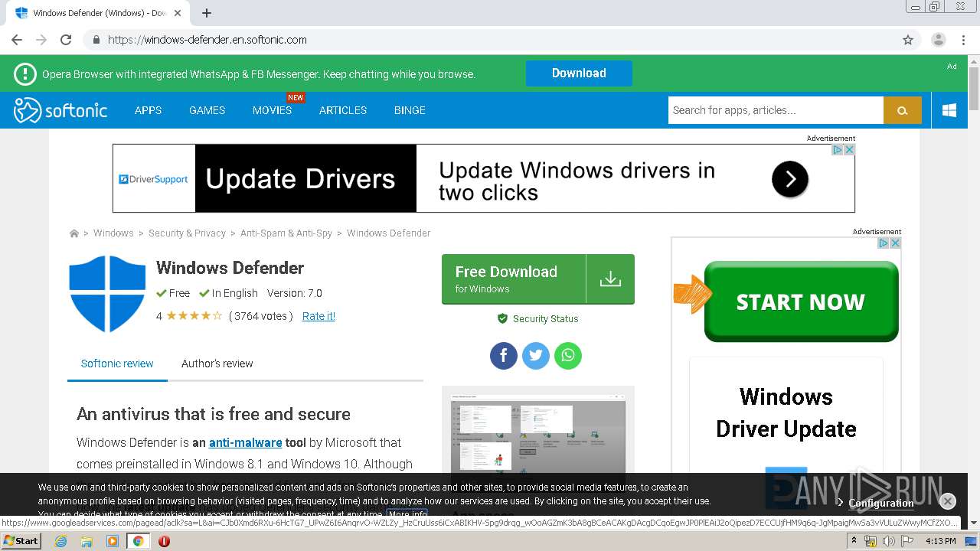Screen dimensions: 980x551
Task: Click the Opera Download button
Action: pyautogui.click(x=579, y=73)
